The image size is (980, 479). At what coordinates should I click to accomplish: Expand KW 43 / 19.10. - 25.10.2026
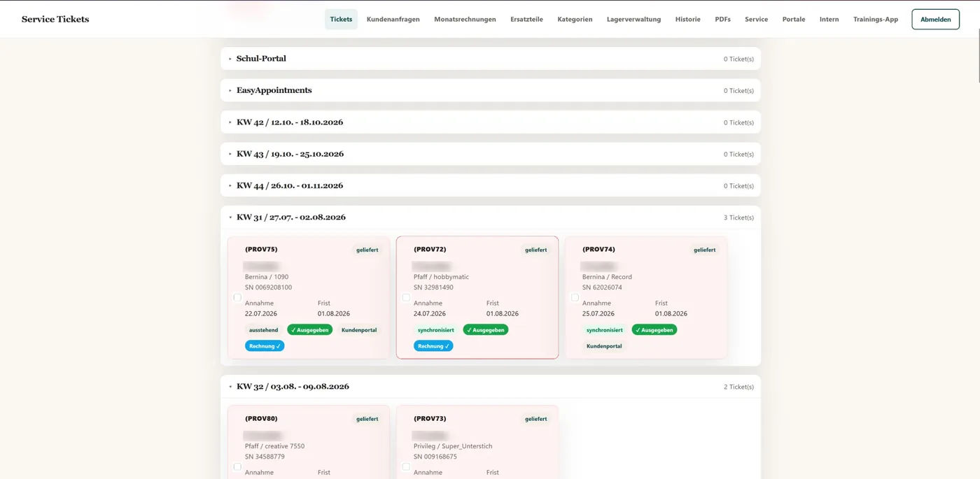coord(490,154)
